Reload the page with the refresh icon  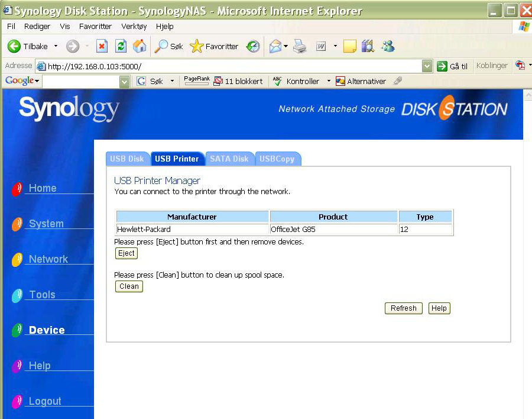tap(121, 46)
